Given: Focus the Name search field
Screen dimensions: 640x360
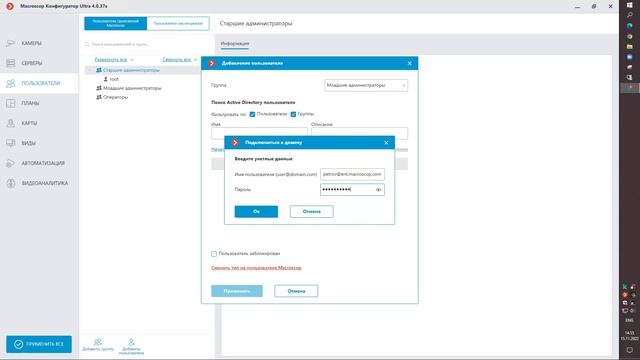Looking at the screenshot, I should pos(259,133).
